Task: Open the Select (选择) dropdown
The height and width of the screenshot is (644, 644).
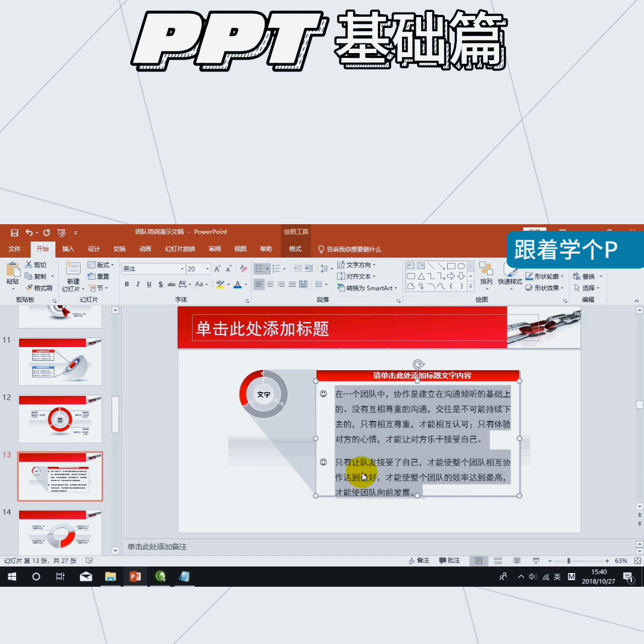Action: (x=587, y=288)
